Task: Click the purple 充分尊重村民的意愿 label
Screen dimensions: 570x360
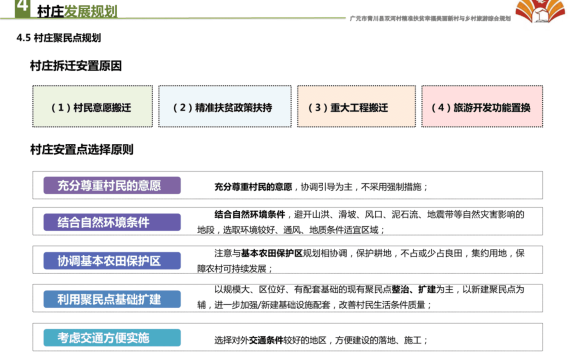Action: coord(112,185)
